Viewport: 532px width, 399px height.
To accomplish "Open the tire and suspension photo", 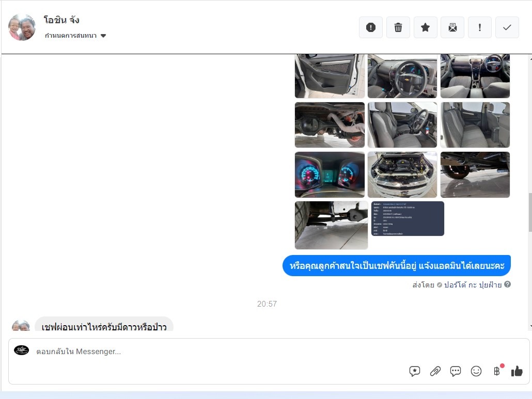I will click(331, 225).
